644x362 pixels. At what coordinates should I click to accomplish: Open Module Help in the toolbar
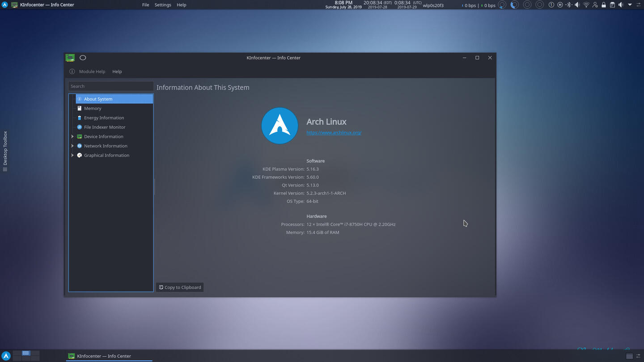point(88,72)
